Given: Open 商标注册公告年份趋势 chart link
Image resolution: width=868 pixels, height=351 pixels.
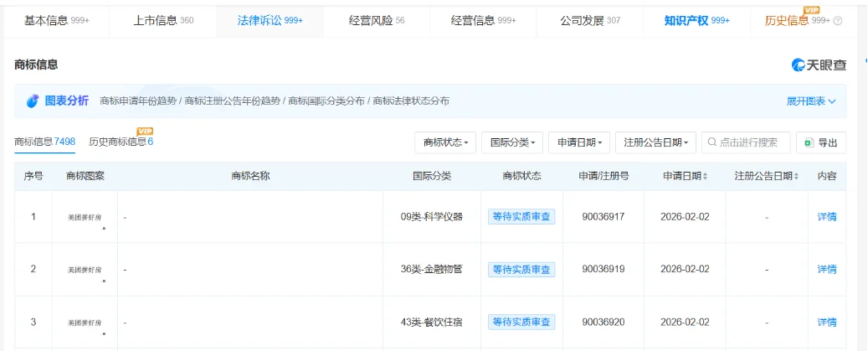Looking at the screenshot, I should tap(233, 101).
